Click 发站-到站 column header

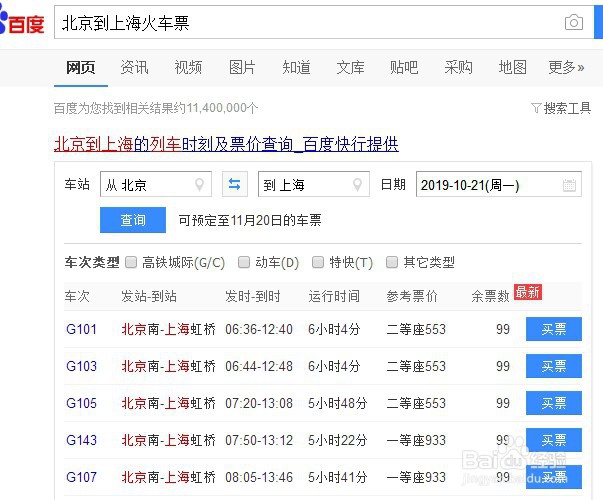[x=149, y=296]
